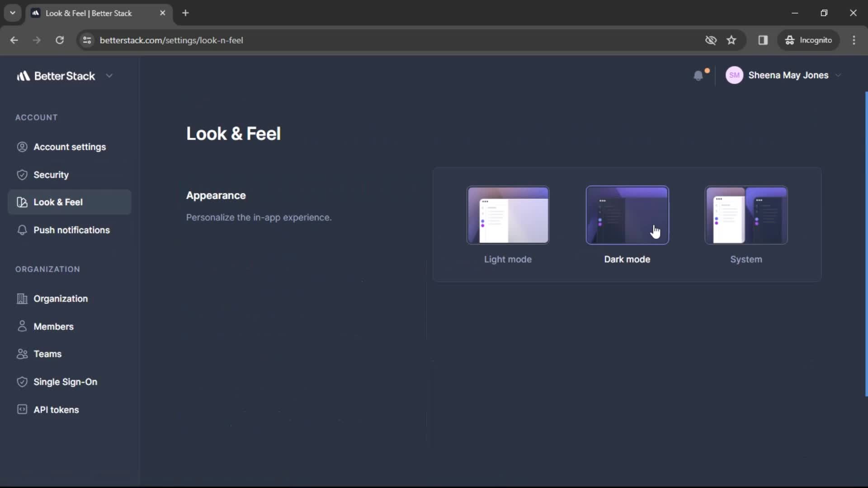Click the Better Stack logo icon

24,76
